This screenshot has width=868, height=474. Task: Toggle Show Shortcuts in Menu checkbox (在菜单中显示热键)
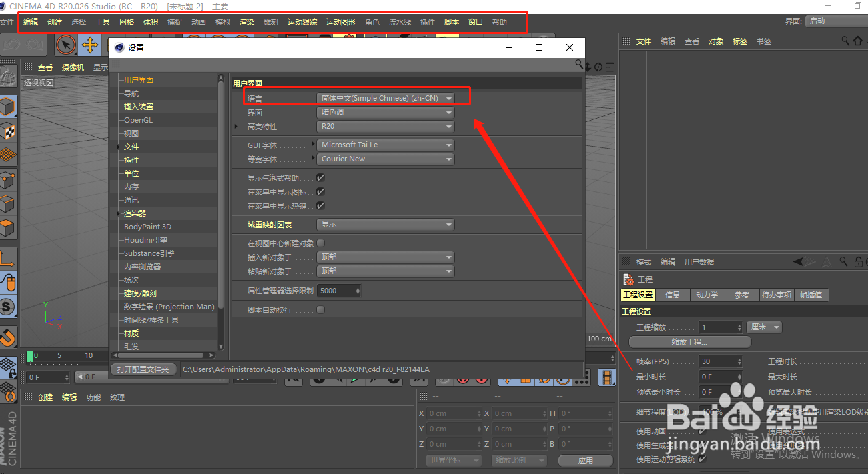coord(320,206)
